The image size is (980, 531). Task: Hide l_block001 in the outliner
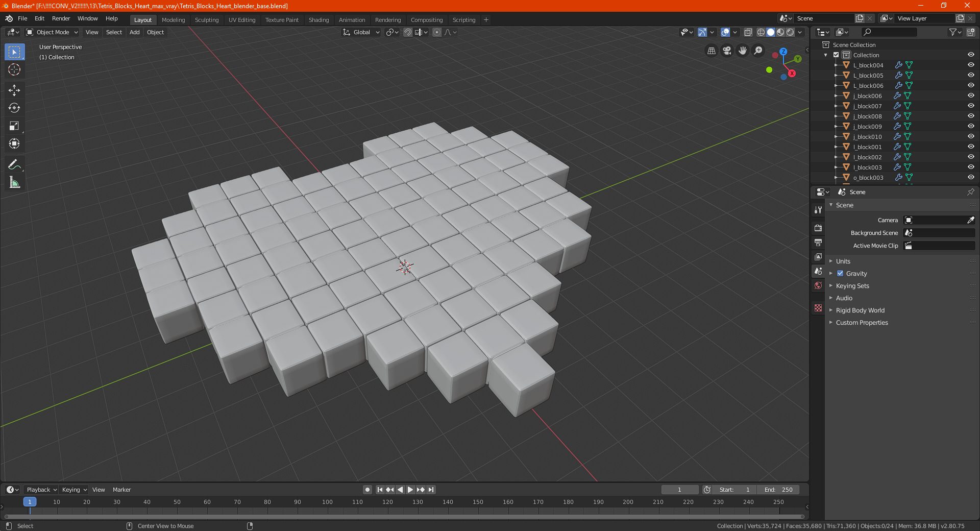(x=971, y=147)
